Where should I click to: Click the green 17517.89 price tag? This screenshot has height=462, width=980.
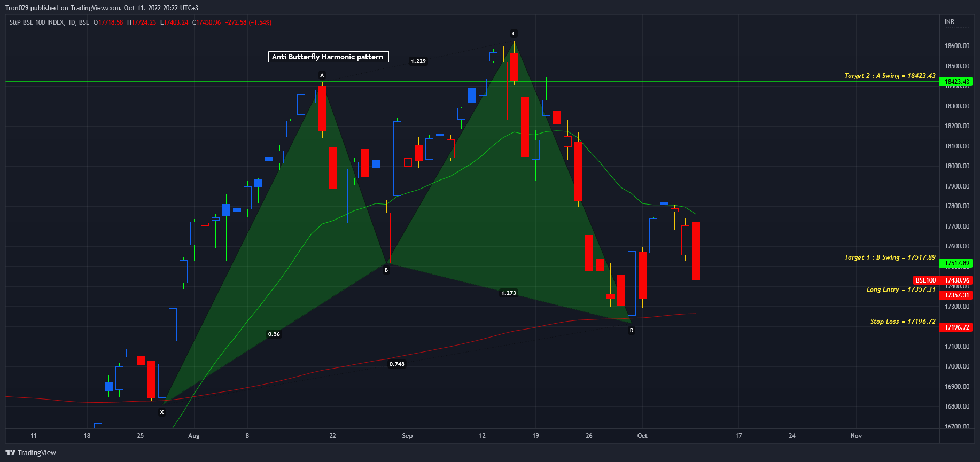pos(956,263)
